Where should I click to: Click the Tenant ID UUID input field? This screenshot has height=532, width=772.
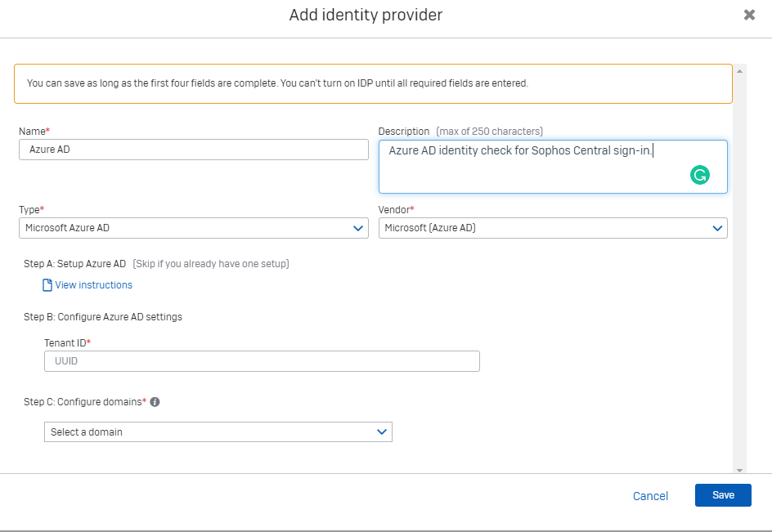click(262, 361)
